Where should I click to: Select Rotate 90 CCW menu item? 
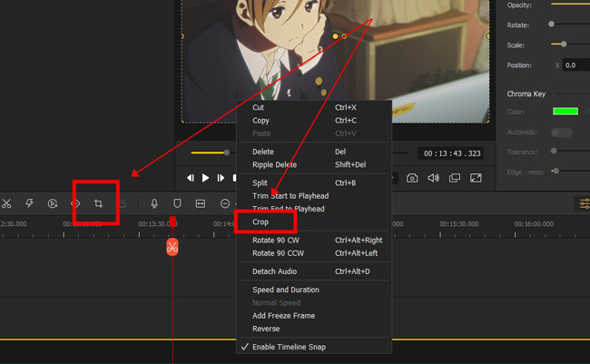(278, 253)
